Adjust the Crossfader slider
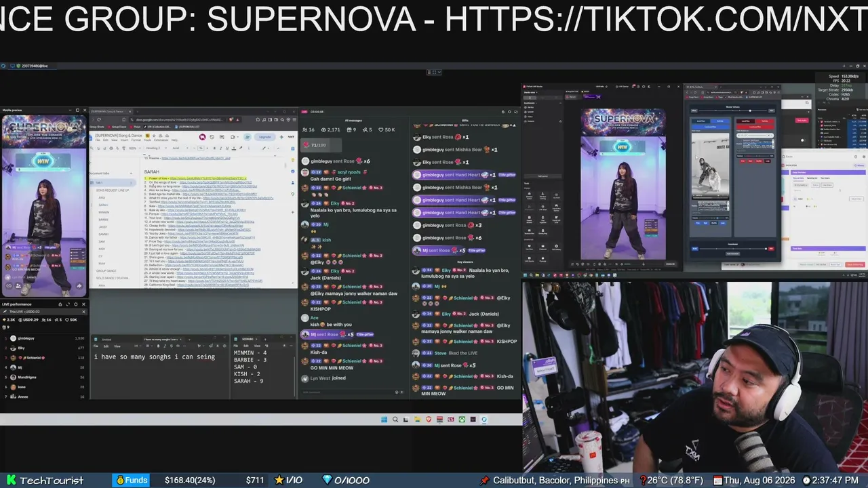The width and height of the screenshot is (868, 488). (732, 249)
